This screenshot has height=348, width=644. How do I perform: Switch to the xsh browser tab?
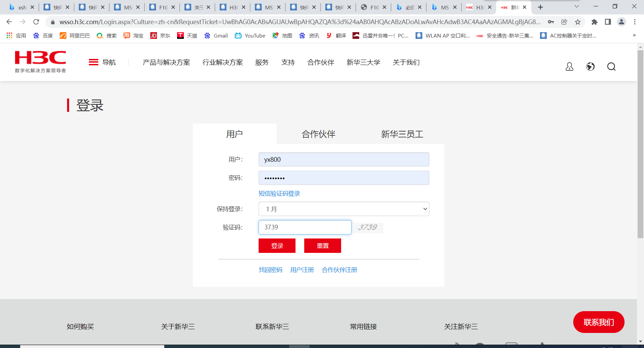click(x=21, y=7)
